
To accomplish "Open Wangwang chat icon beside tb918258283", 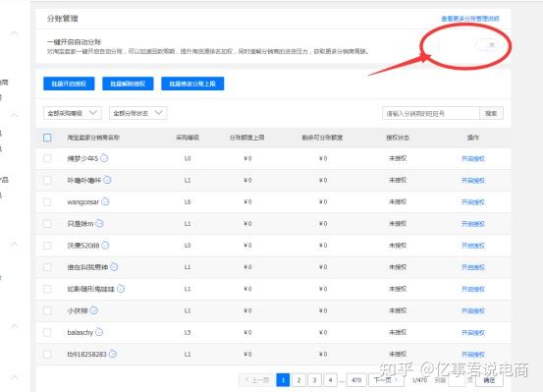I will coord(113,354).
